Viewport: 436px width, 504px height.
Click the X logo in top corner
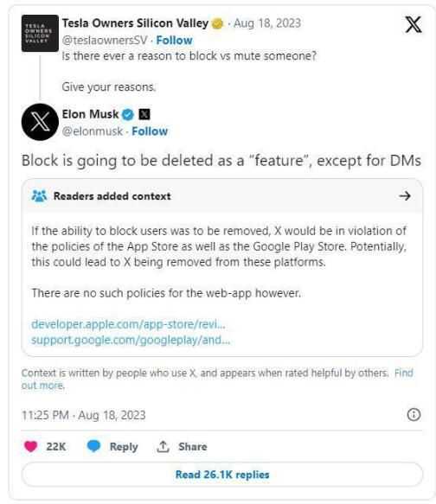(414, 25)
